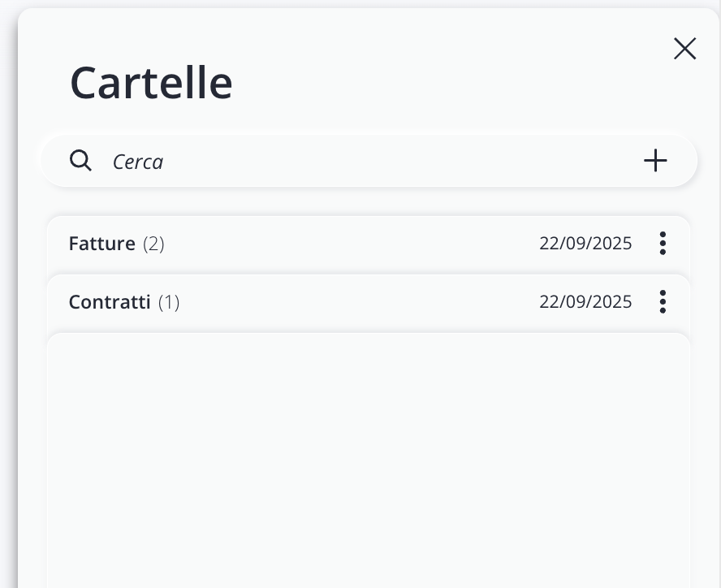Click the Contratti folder date 22/09/2025

coord(585,302)
